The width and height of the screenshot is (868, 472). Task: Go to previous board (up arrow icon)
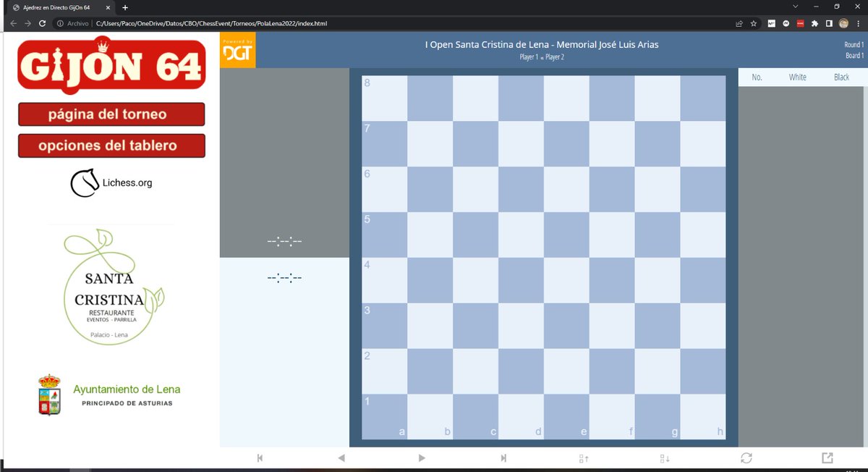584,458
